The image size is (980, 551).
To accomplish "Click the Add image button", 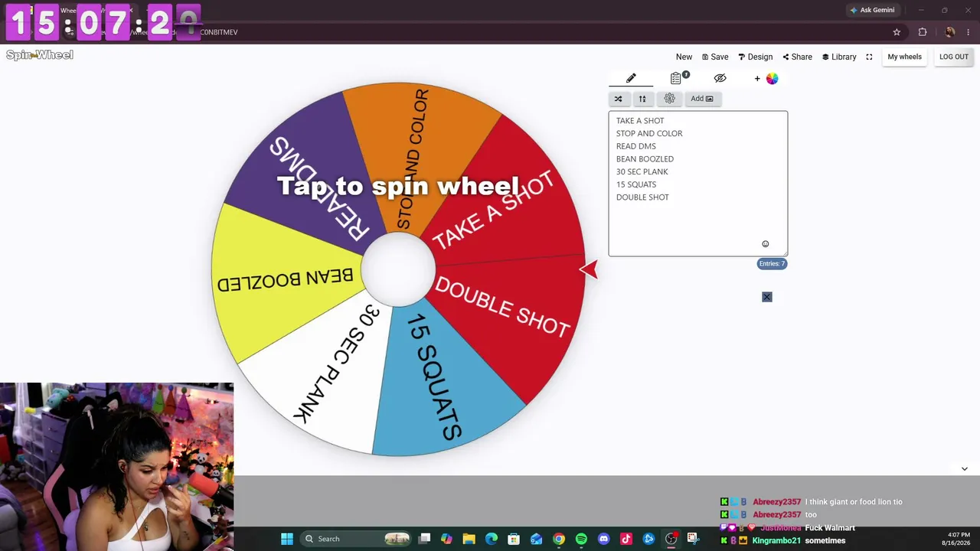I will [x=702, y=99].
